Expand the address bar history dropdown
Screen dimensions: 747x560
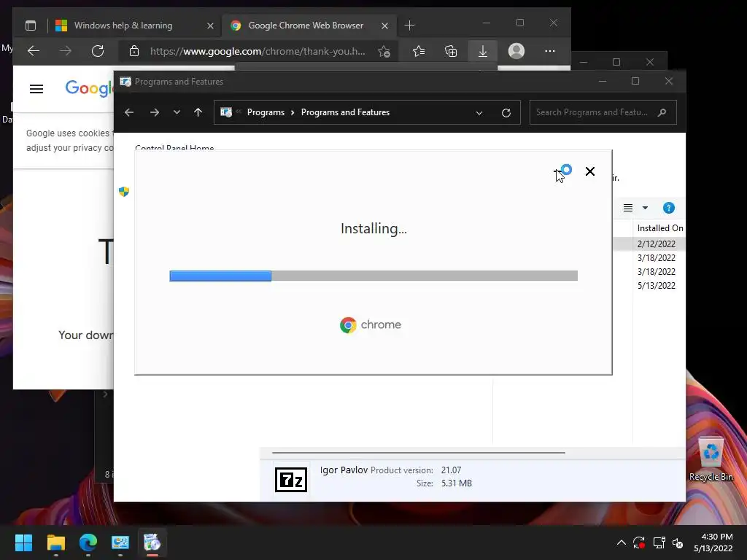(479, 113)
